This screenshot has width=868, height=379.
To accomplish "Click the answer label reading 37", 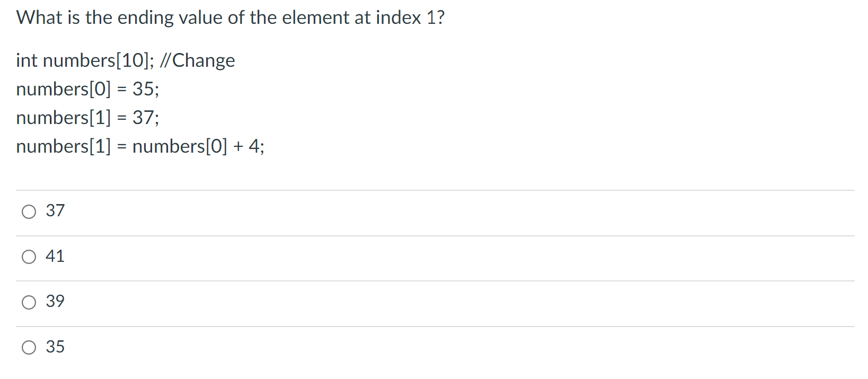I will click(55, 211).
